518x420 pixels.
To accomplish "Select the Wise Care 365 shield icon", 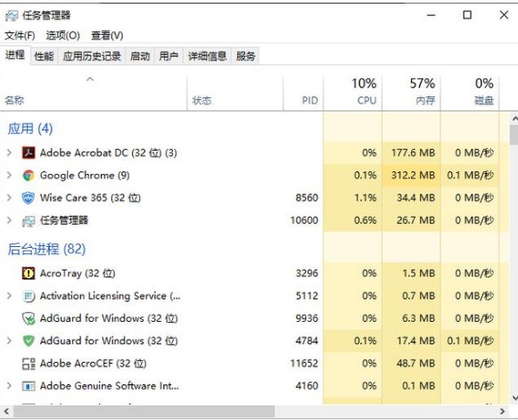I will (x=29, y=198).
